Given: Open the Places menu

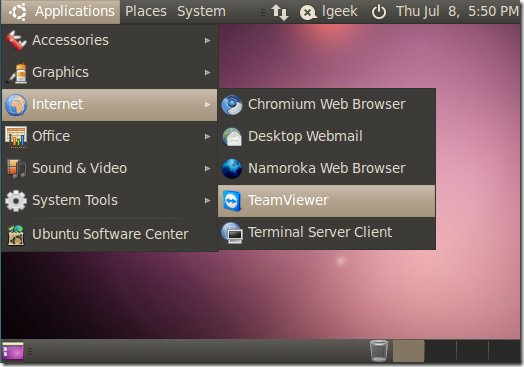Looking at the screenshot, I should point(146,12).
